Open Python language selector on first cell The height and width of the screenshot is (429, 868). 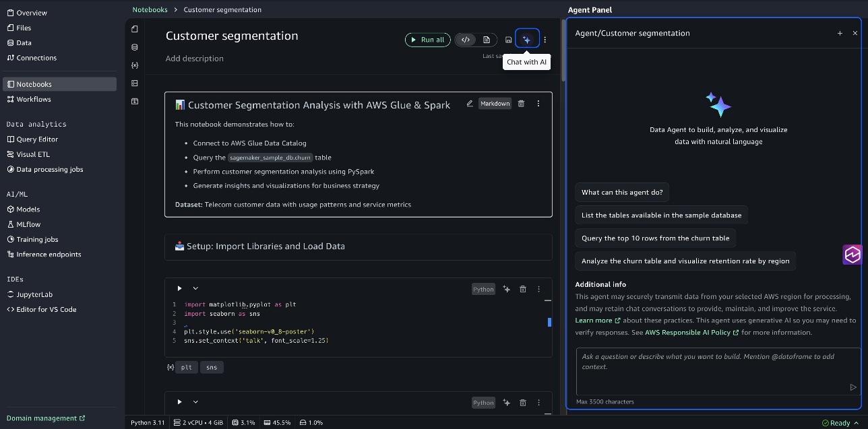coord(483,289)
